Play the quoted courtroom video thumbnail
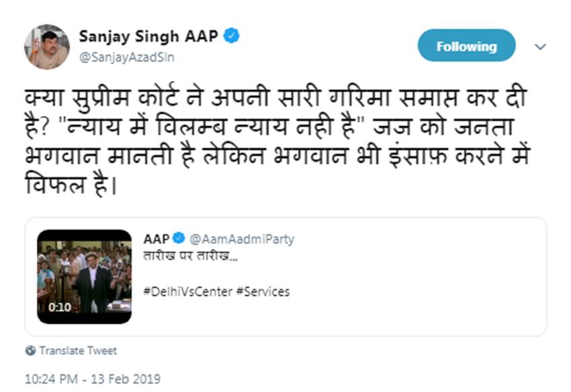571x392 pixels. 85,277
